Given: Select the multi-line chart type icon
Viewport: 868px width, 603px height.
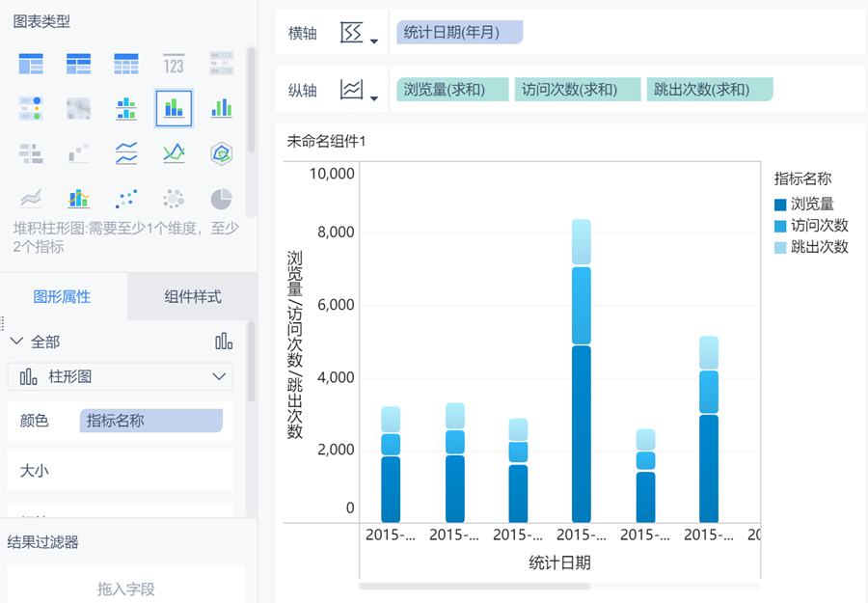Looking at the screenshot, I should click(x=126, y=153).
